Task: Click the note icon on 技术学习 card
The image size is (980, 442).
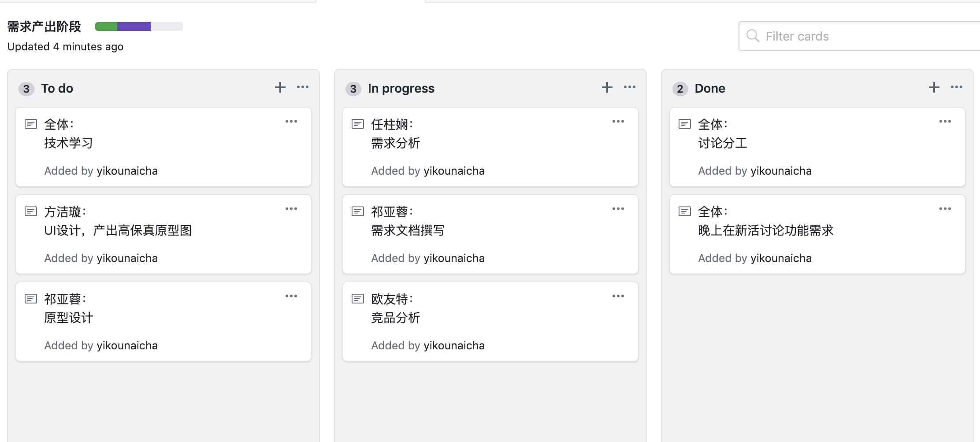Action: 31,124
